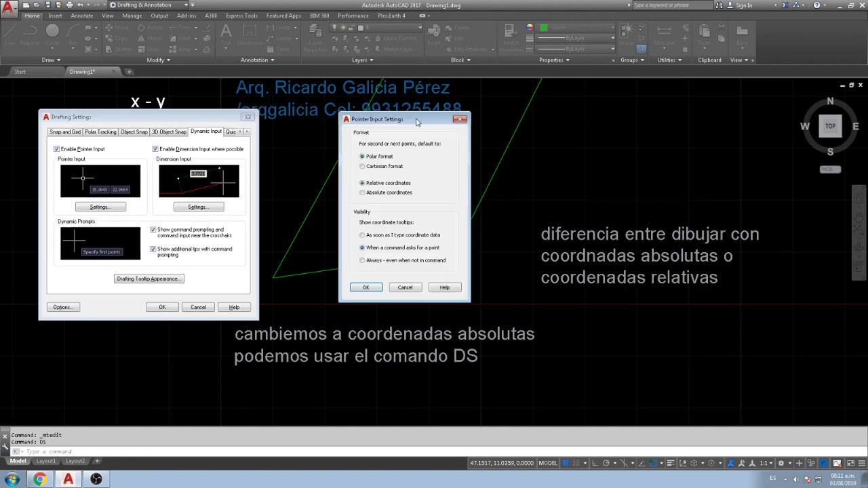The height and width of the screenshot is (488, 868).
Task: Open Layer Properties manager icon
Action: tap(315, 37)
